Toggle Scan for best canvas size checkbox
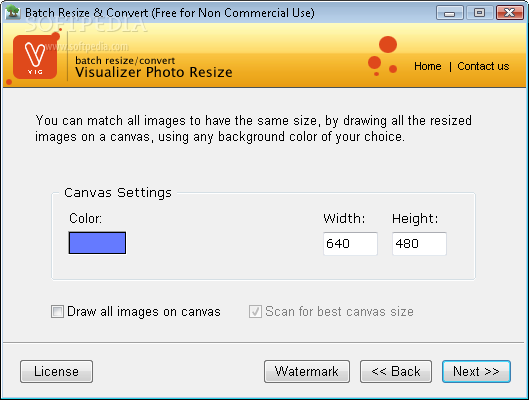Screen dimensions: 529x400 (255, 311)
